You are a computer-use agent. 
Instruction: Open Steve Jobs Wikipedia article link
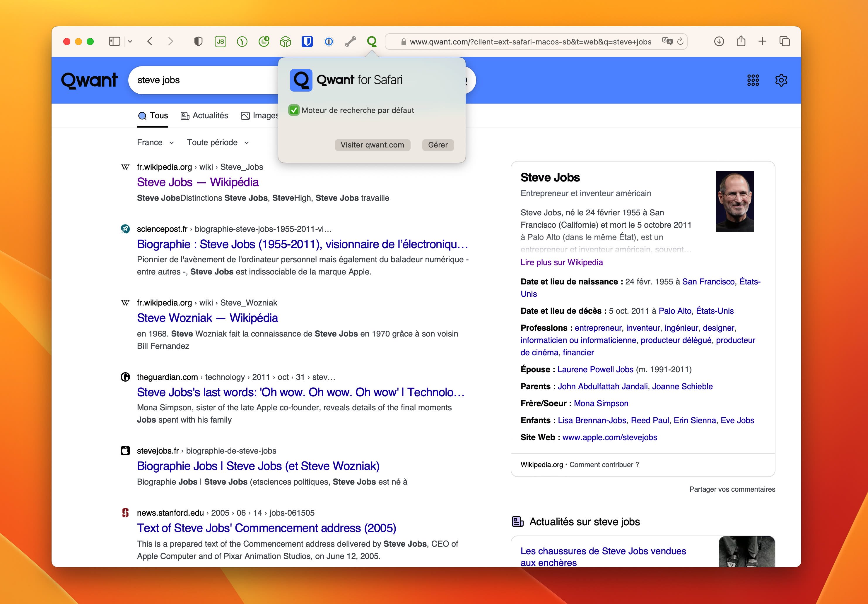(198, 183)
